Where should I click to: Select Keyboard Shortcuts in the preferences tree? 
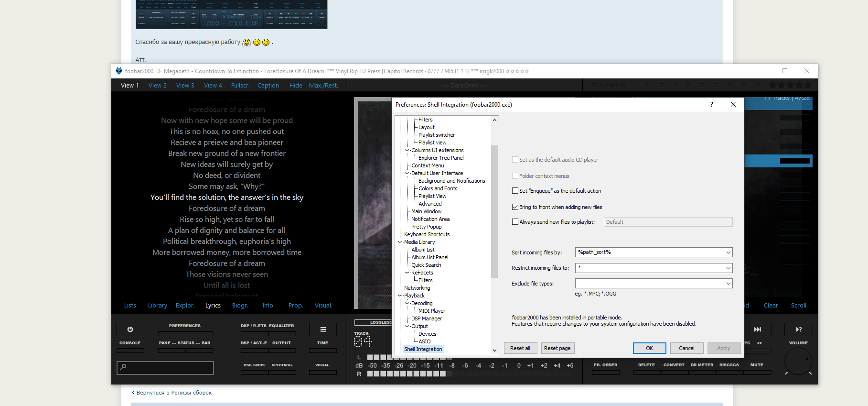tap(427, 234)
